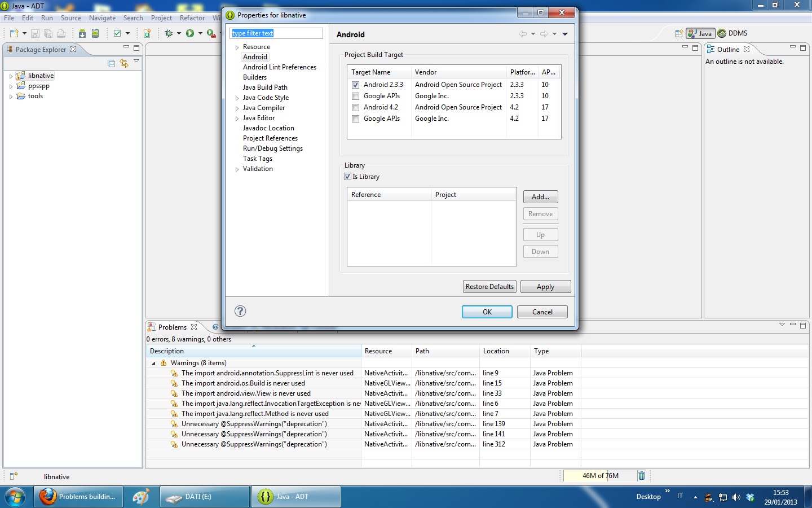This screenshot has height=508, width=812.
Task: Expand the Java Compiler tree node
Action: (237, 108)
